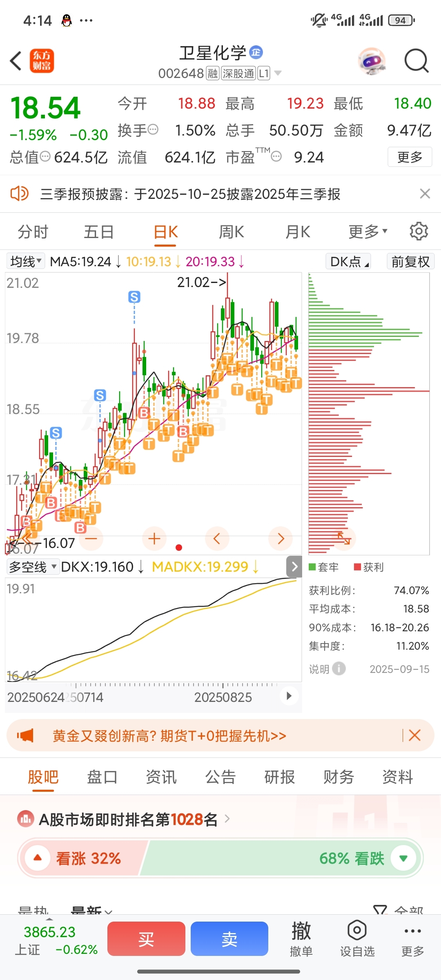Tap the speaker announcement icon
Image resolution: width=441 pixels, height=980 pixels.
pyautogui.click(x=19, y=194)
